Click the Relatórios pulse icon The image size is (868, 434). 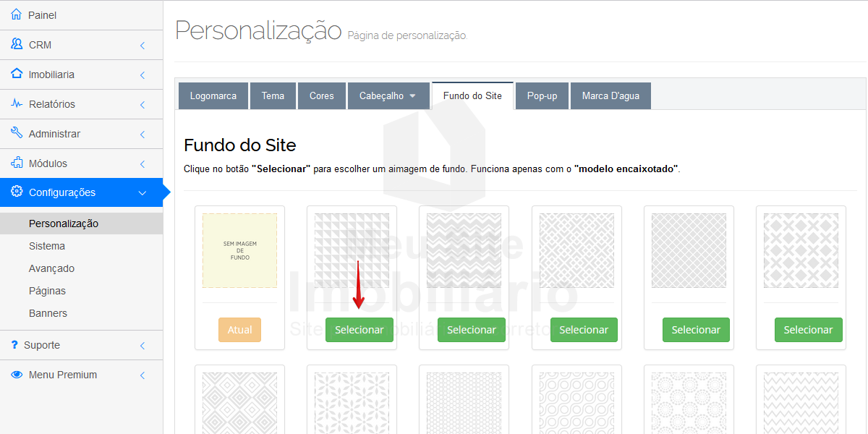(17, 103)
